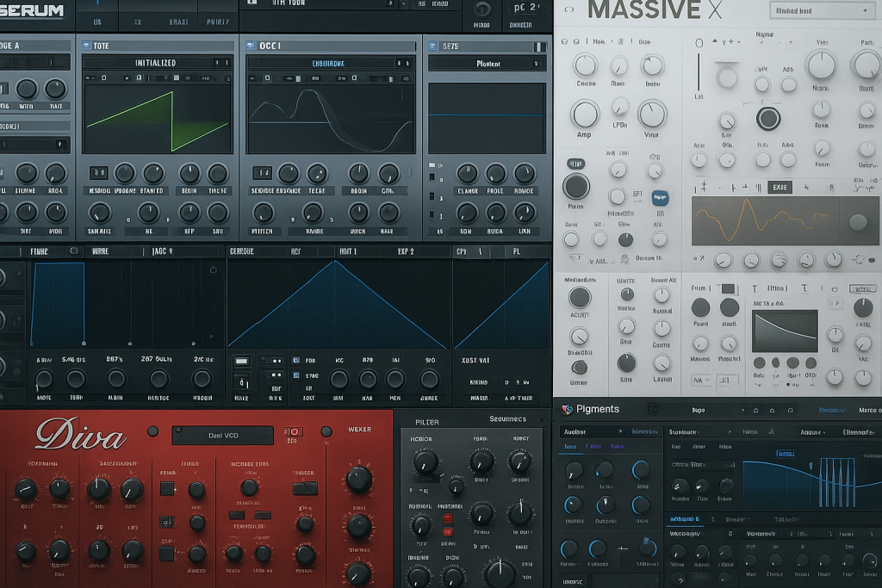Toggle the red FNUTBHEI switch in filter panel

coord(448,525)
